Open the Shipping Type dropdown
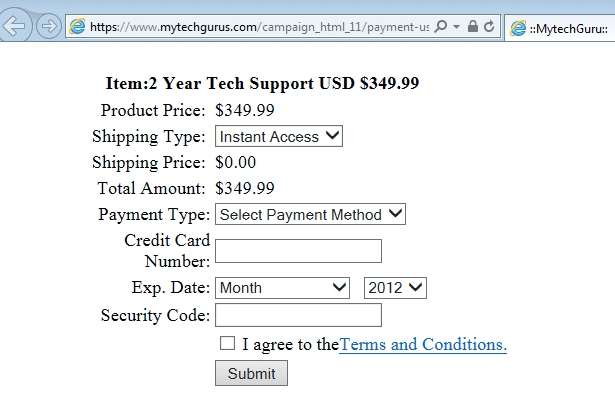The image size is (615, 398). point(279,136)
